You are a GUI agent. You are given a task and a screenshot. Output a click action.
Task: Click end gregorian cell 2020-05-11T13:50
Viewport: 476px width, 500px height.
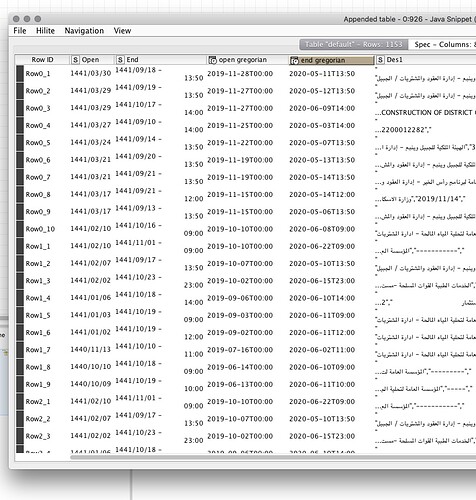[322, 74]
